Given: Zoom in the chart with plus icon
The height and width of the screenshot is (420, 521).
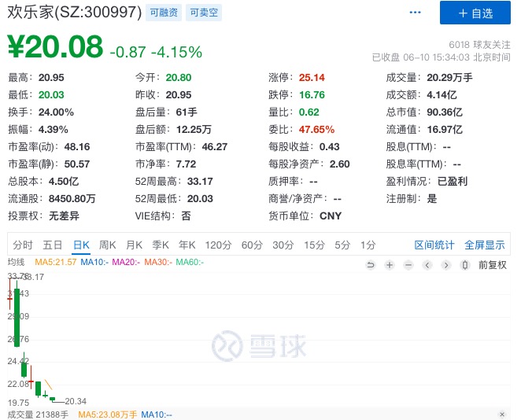Looking at the screenshot, I should coord(390,265).
